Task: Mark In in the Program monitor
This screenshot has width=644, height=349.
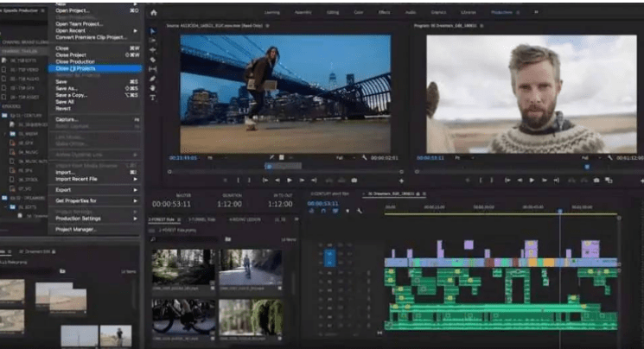Action: pyautogui.click(x=481, y=181)
